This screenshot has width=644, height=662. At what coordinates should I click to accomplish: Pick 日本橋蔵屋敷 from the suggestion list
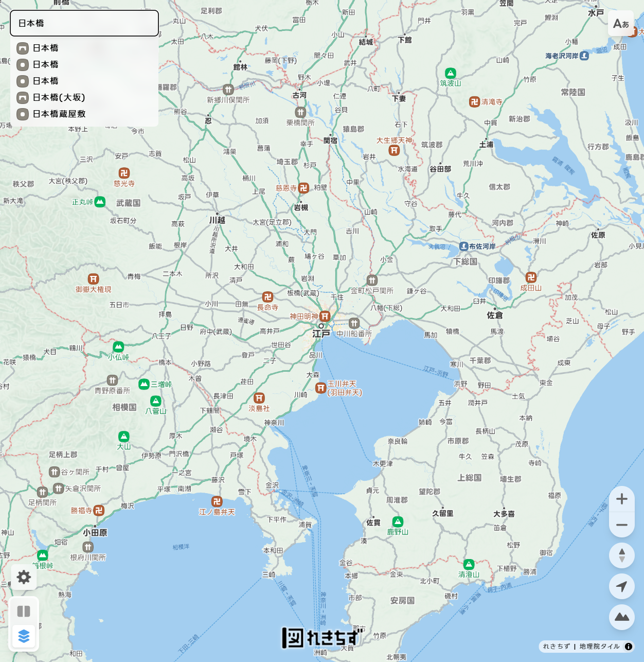coord(59,114)
